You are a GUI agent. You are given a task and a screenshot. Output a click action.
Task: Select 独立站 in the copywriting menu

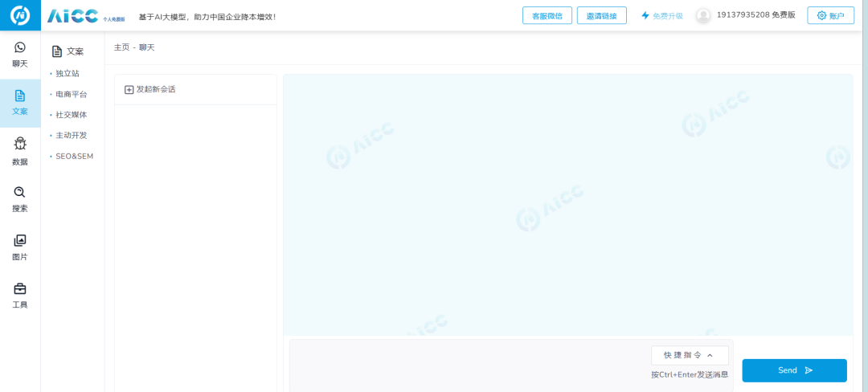[x=68, y=74]
